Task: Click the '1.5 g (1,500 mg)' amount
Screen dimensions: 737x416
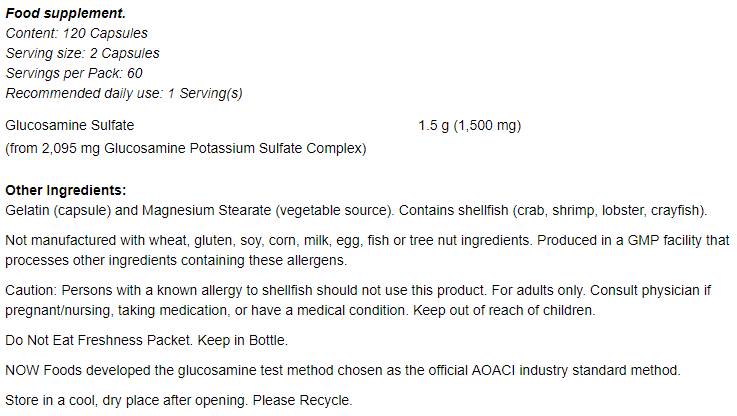Action: pos(469,126)
